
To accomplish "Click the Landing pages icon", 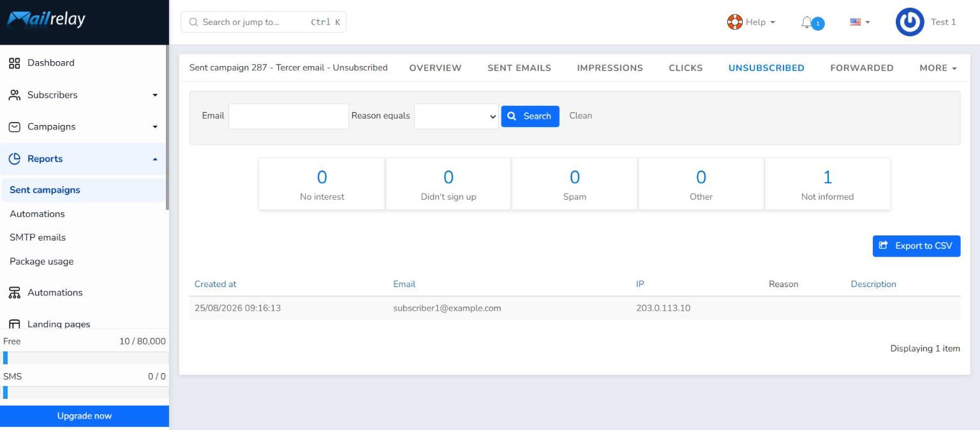I will [x=14, y=324].
